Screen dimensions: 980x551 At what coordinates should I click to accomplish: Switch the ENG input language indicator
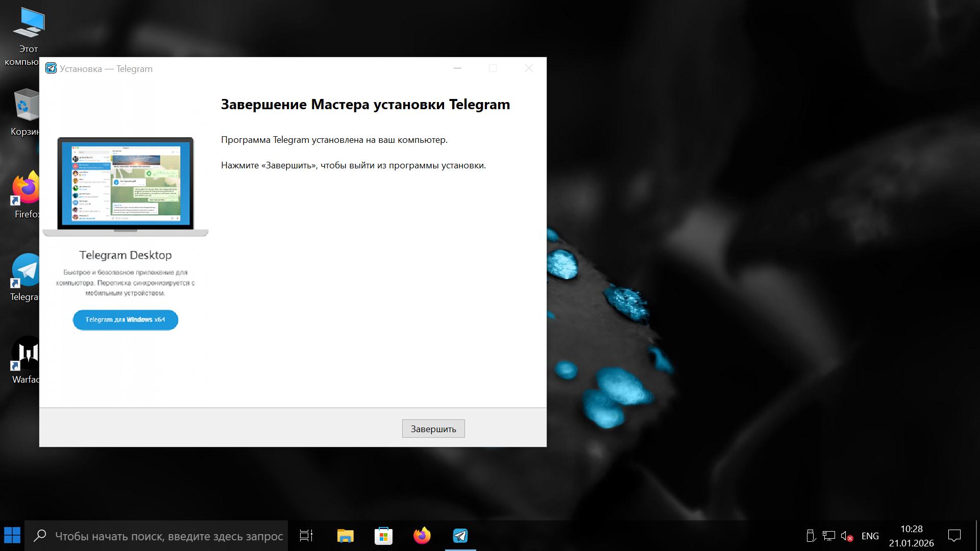[x=870, y=536]
